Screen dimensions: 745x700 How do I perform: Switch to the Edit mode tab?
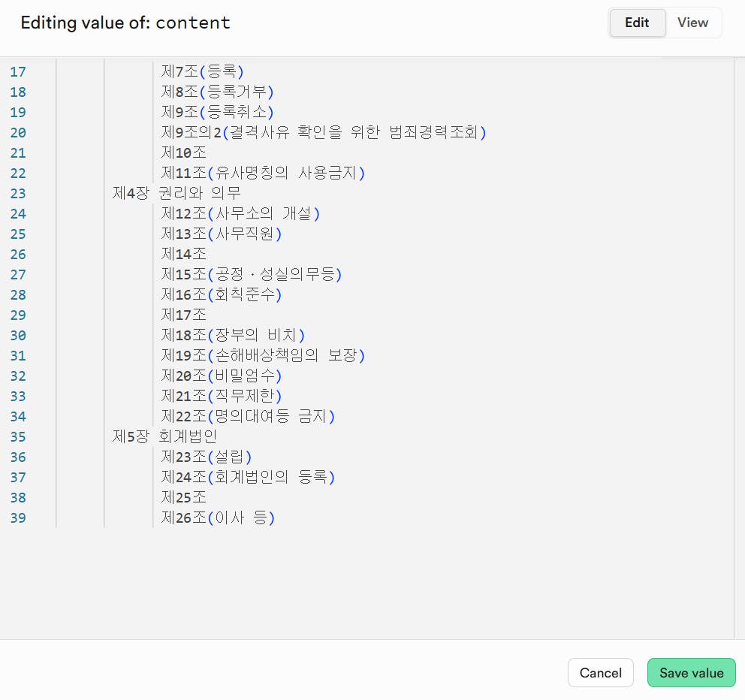click(x=637, y=23)
